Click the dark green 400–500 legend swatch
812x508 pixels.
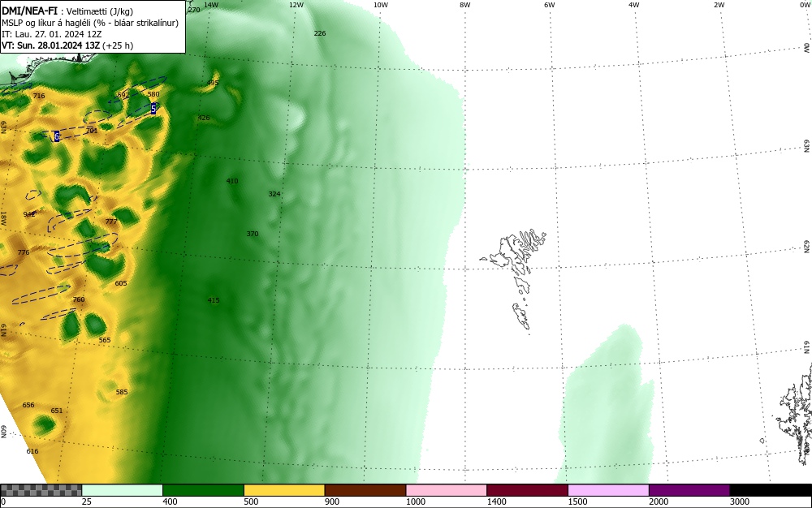tap(203, 490)
